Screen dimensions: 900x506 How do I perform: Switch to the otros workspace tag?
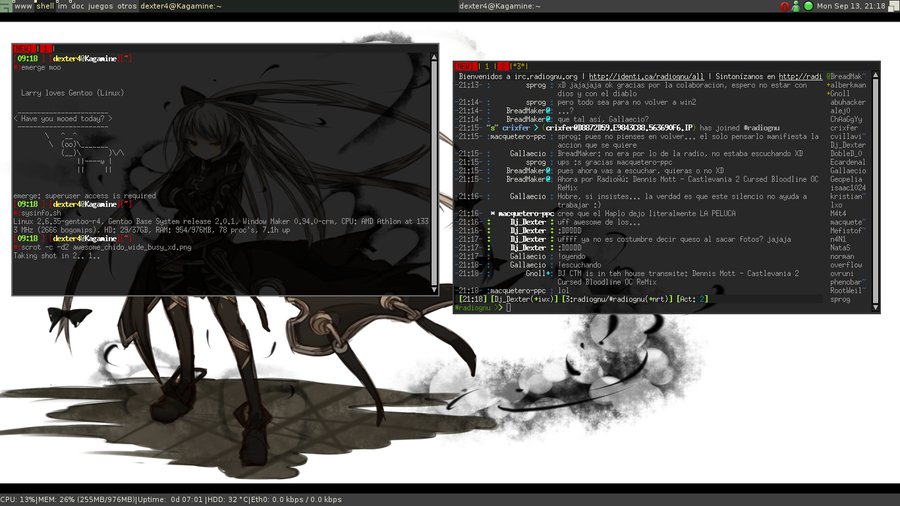point(127,6)
